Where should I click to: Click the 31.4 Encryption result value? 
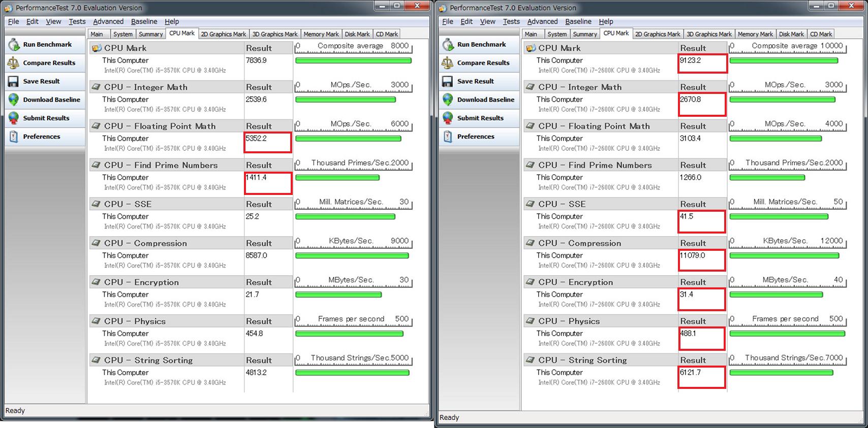coord(686,294)
